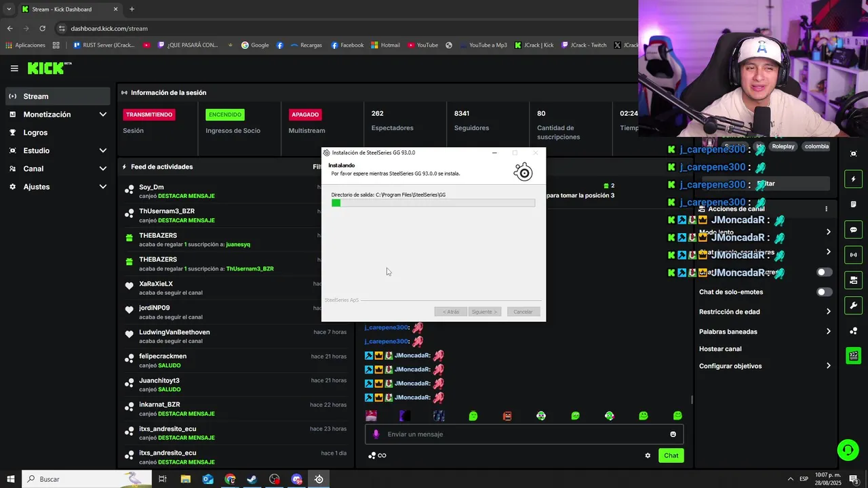Open the Windows Start menu
This screenshot has height=488, width=868.
[x=10, y=479]
